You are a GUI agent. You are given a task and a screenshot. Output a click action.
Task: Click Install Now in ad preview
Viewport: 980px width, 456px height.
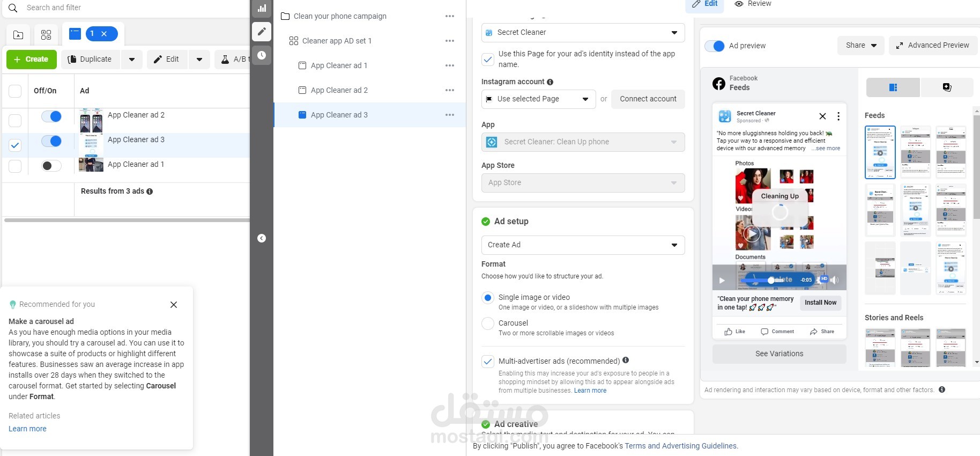820,303
